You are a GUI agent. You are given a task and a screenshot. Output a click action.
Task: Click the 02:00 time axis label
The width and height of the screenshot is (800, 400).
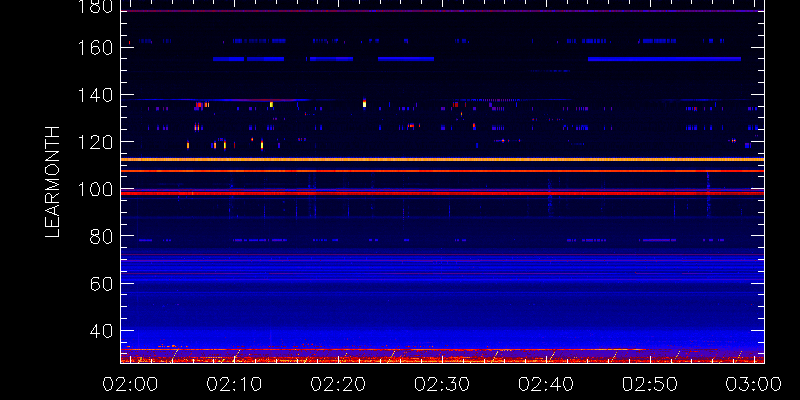pyautogui.click(x=130, y=384)
